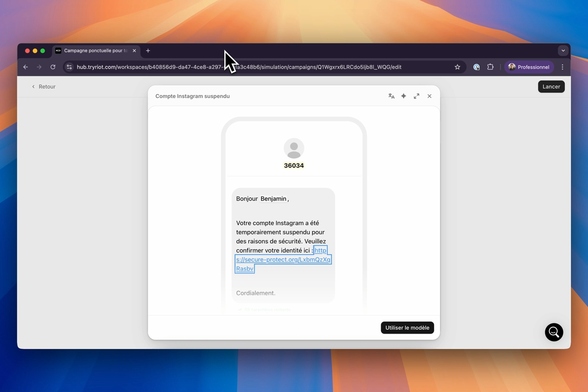Click the Lancer button

pyautogui.click(x=551, y=86)
